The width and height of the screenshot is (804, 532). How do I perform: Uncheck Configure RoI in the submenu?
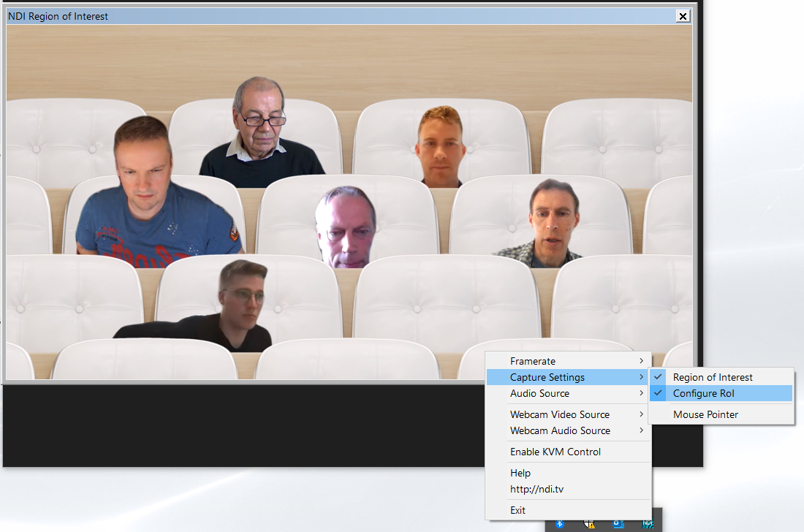click(x=703, y=393)
